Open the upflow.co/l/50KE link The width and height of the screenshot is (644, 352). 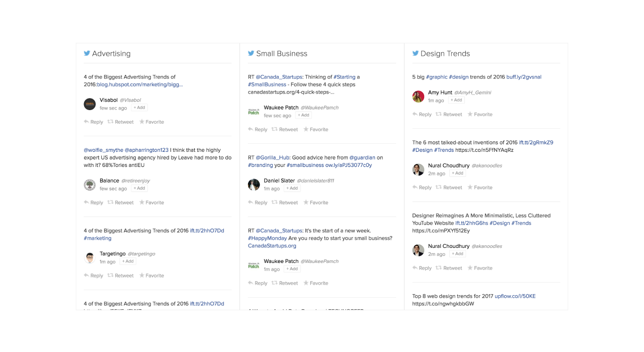click(x=515, y=296)
